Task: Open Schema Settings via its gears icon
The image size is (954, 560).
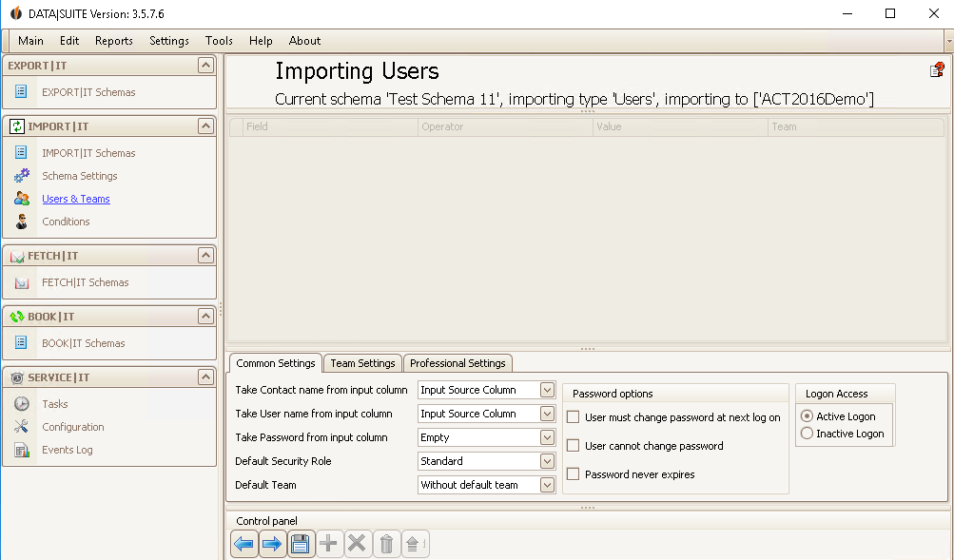Action: coord(22,176)
